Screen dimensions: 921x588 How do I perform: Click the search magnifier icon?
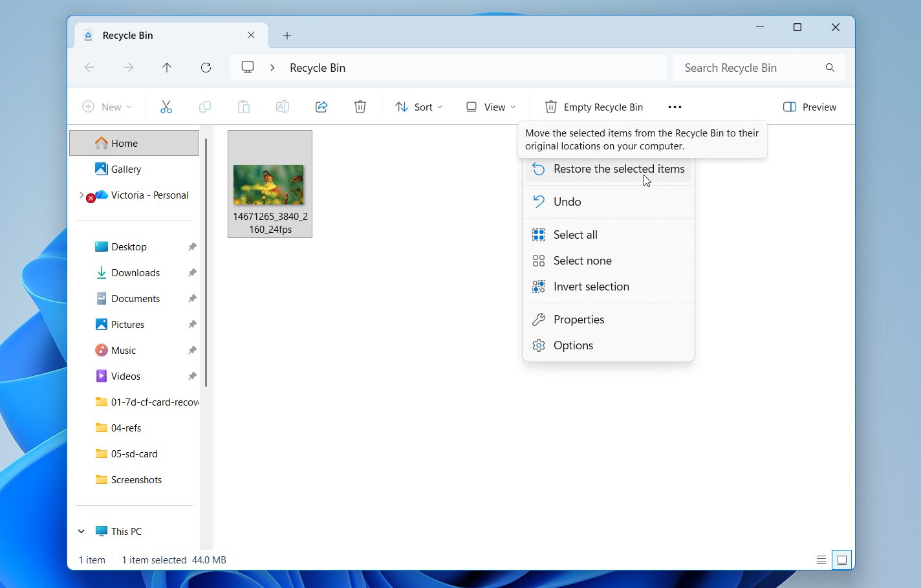click(x=830, y=68)
